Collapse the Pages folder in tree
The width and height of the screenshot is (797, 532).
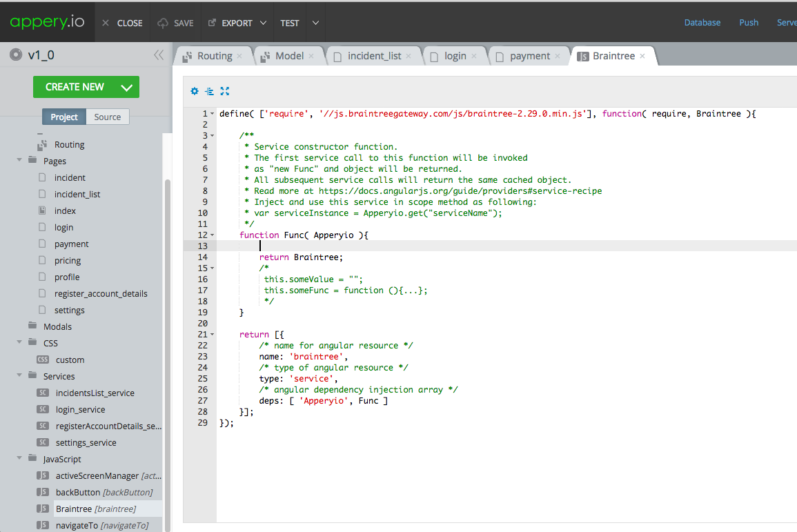tap(19, 161)
